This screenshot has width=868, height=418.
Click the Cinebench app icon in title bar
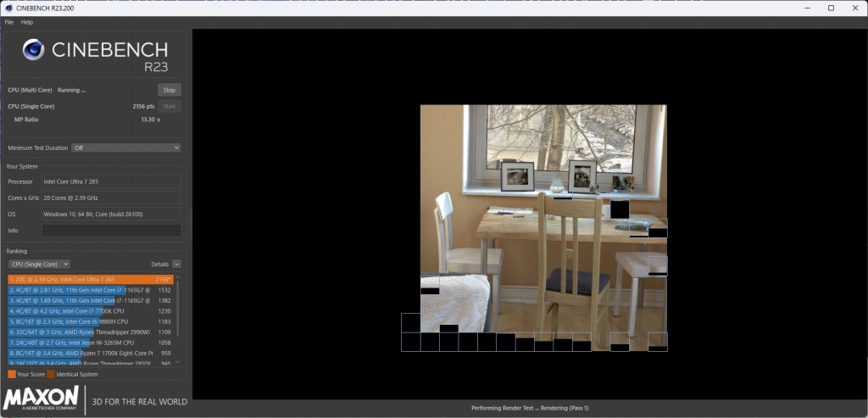pos(8,8)
